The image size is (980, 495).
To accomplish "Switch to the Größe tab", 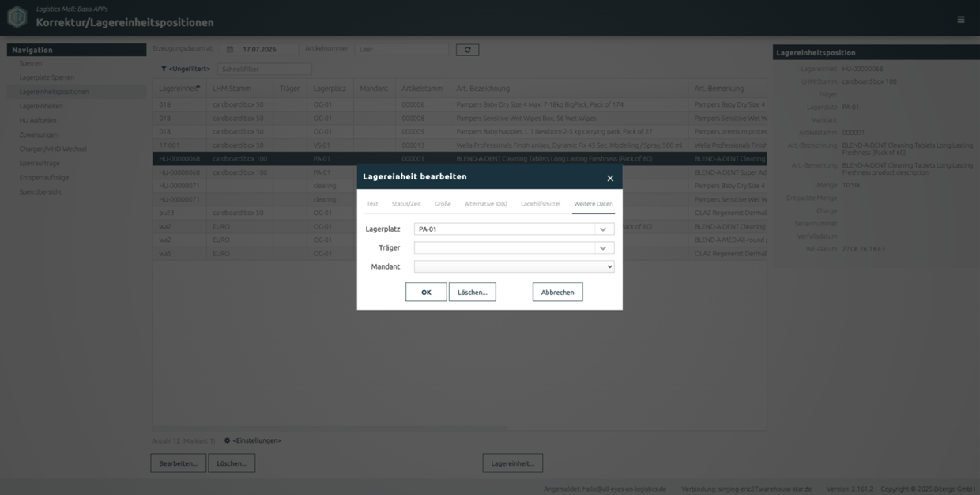I will pos(443,204).
